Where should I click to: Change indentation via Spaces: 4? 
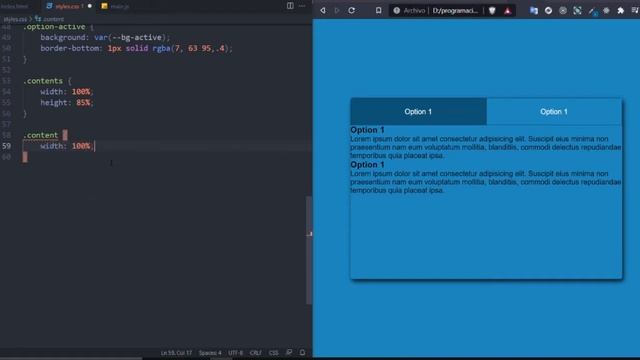pyautogui.click(x=210, y=353)
